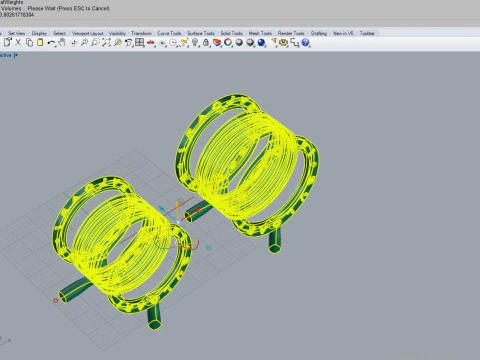Click the Zoom Selected icon
480x360 pixels.
click(118, 42)
